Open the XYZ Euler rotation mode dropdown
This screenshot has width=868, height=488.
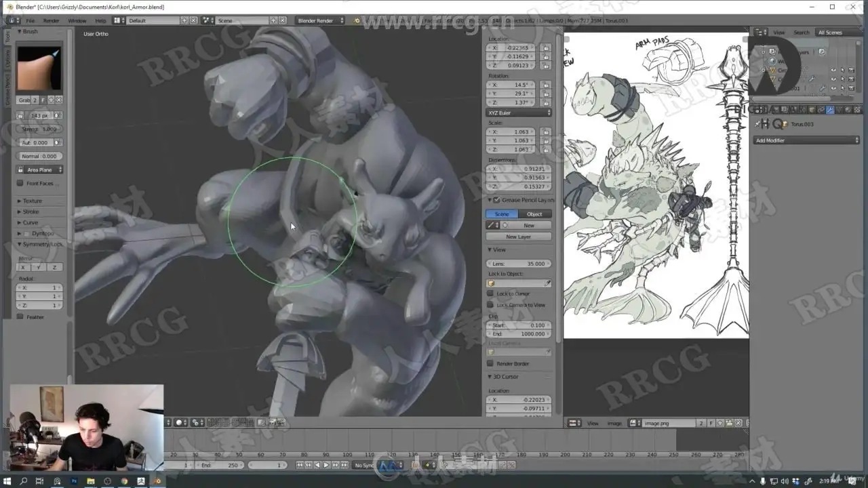coord(519,113)
